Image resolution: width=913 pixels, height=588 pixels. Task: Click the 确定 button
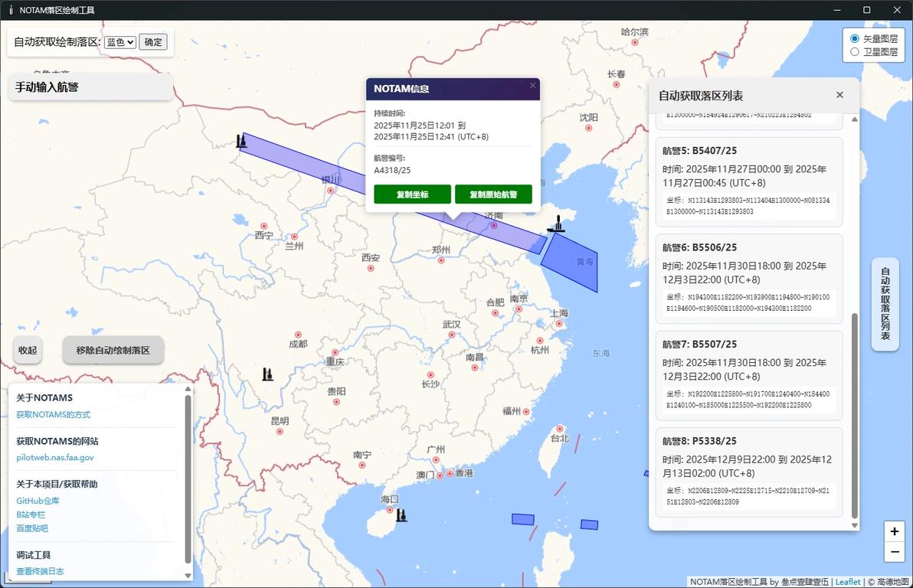(x=153, y=42)
